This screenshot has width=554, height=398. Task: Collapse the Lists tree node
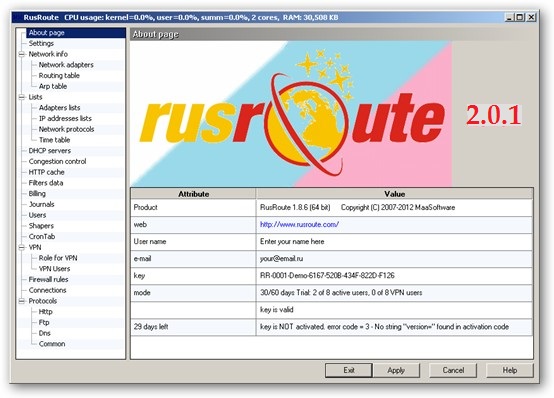click(x=22, y=97)
